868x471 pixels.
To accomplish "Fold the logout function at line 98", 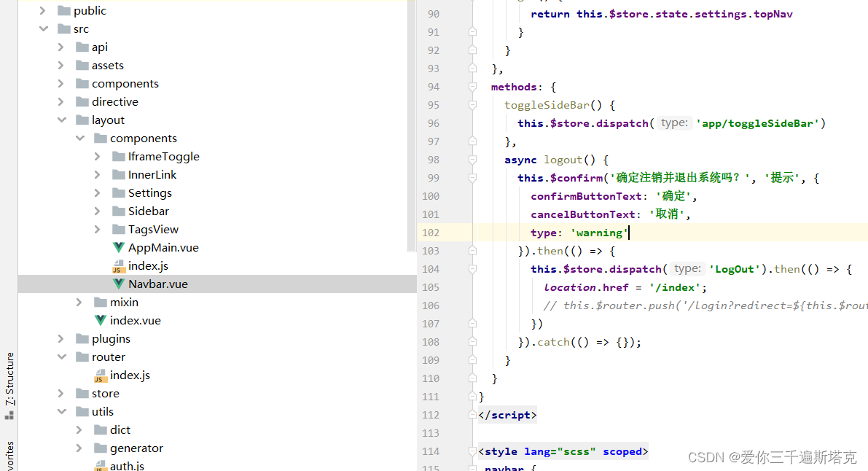I will [x=472, y=160].
